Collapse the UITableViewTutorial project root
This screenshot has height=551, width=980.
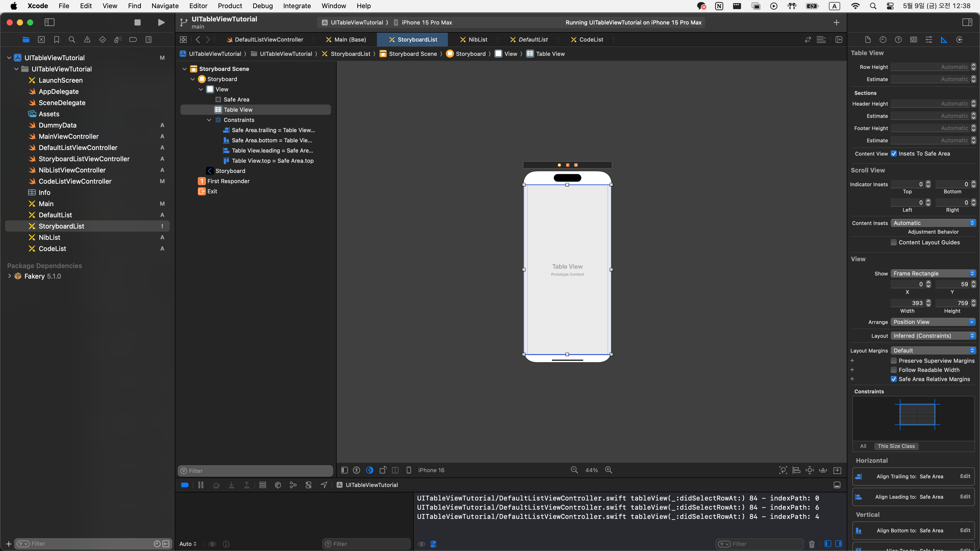(x=9, y=58)
